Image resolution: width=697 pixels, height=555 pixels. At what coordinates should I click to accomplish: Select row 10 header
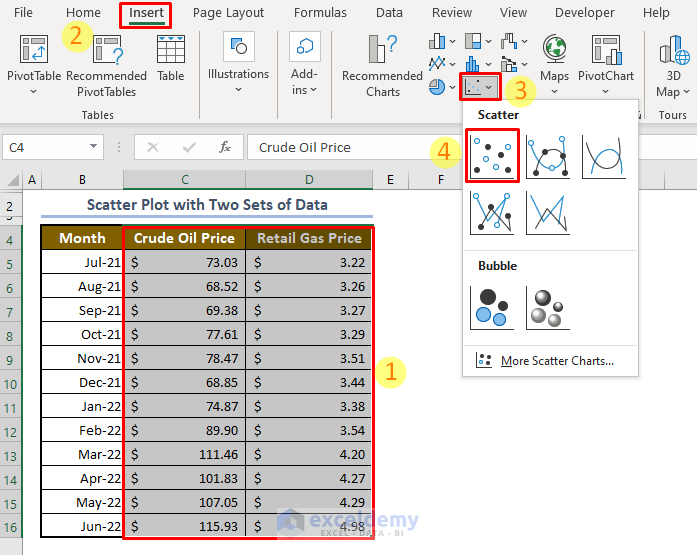11,383
